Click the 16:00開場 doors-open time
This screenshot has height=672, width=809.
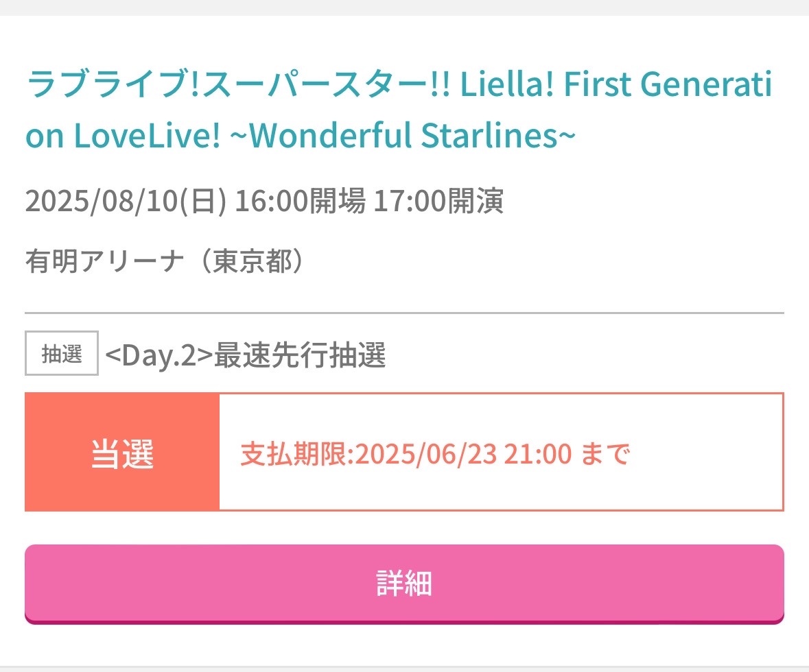point(301,201)
